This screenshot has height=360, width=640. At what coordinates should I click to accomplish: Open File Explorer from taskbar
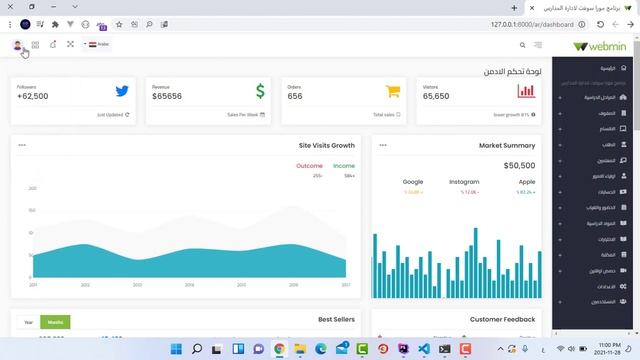(x=300, y=349)
